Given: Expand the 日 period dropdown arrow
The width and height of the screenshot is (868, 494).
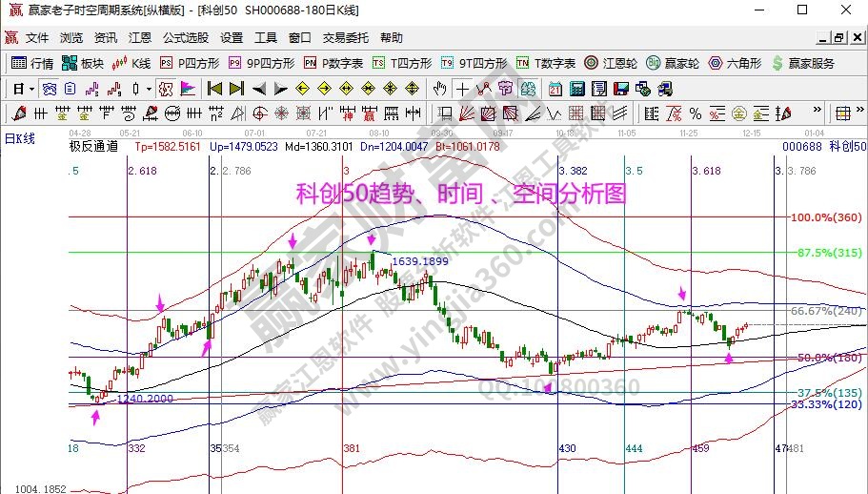Looking at the screenshot, I should pos(31,89).
